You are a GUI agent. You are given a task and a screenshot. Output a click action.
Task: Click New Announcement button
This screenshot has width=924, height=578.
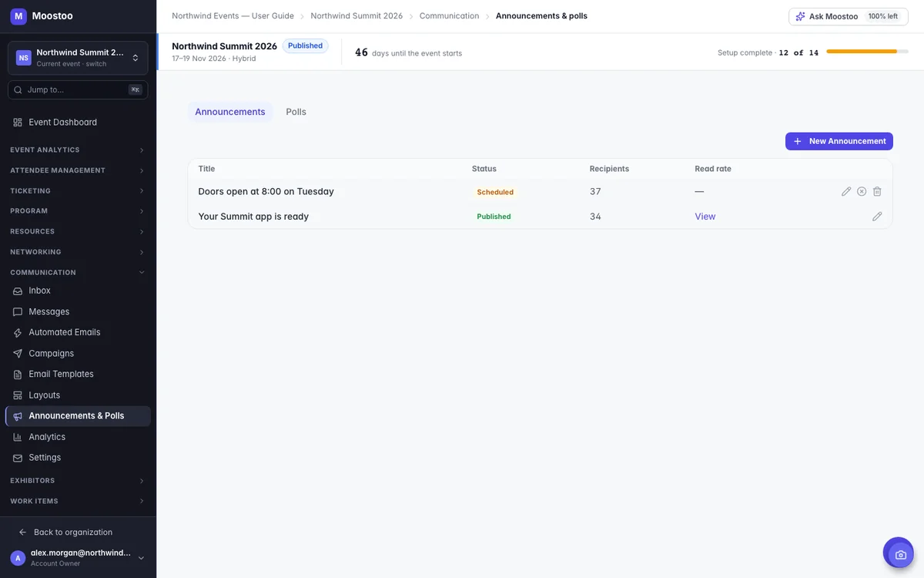point(839,141)
